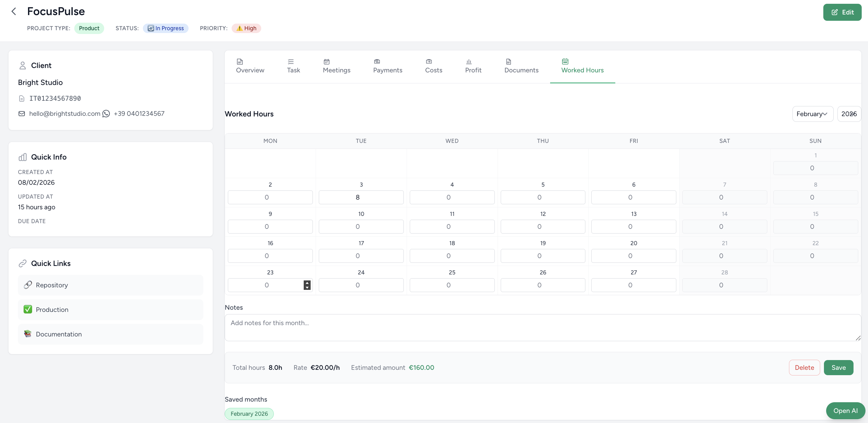
Task: Click the Repository link icon
Action: click(x=28, y=285)
